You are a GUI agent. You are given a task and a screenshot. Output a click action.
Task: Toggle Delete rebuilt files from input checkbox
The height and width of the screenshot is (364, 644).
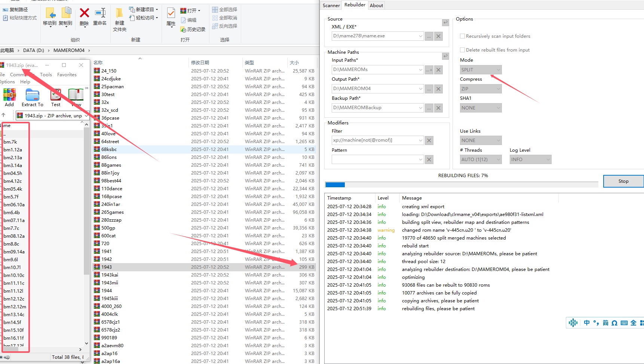coord(462,50)
